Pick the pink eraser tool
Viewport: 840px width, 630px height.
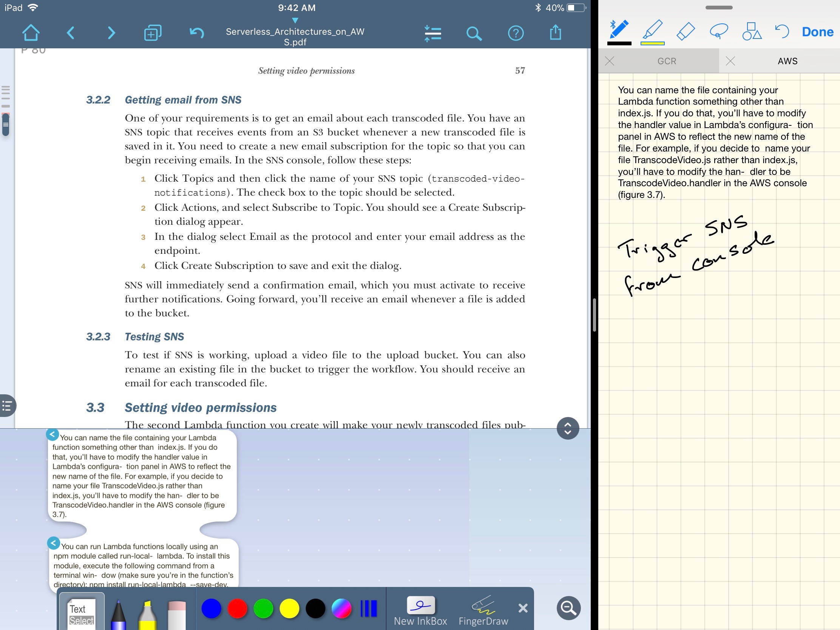(x=177, y=615)
